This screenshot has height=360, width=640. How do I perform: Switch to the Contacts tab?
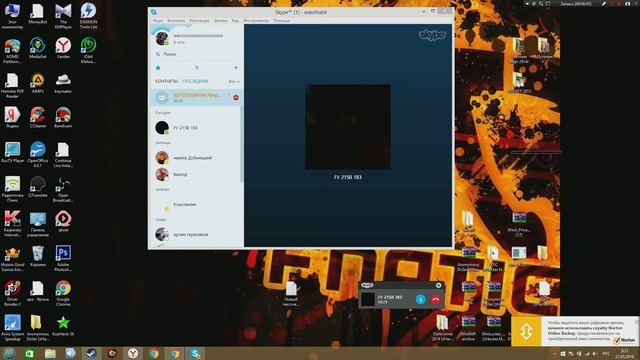coord(166,81)
